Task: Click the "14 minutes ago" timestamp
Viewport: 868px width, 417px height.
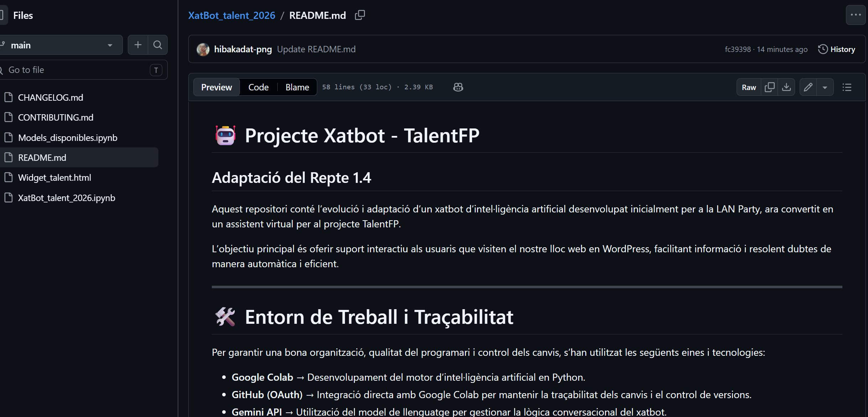Action: (782, 49)
